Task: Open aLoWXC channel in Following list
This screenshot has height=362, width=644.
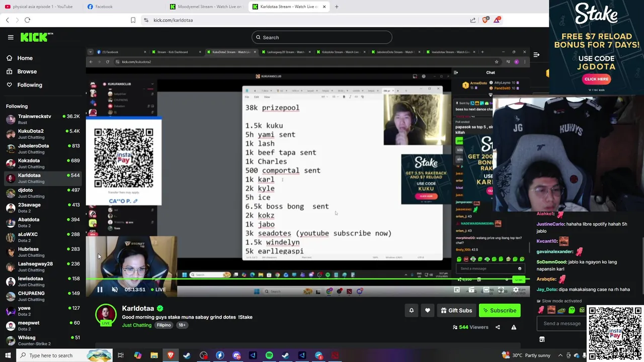Action: coord(42,237)
